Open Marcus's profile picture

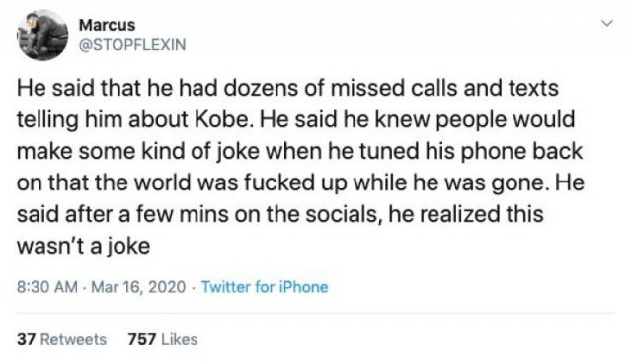(x=42, y=36)
